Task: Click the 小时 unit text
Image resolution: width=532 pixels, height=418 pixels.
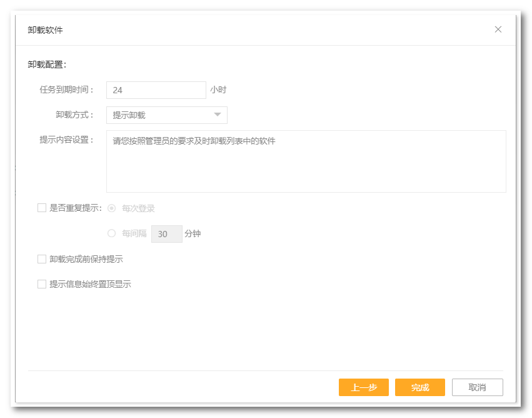Action: coord(218,90)
